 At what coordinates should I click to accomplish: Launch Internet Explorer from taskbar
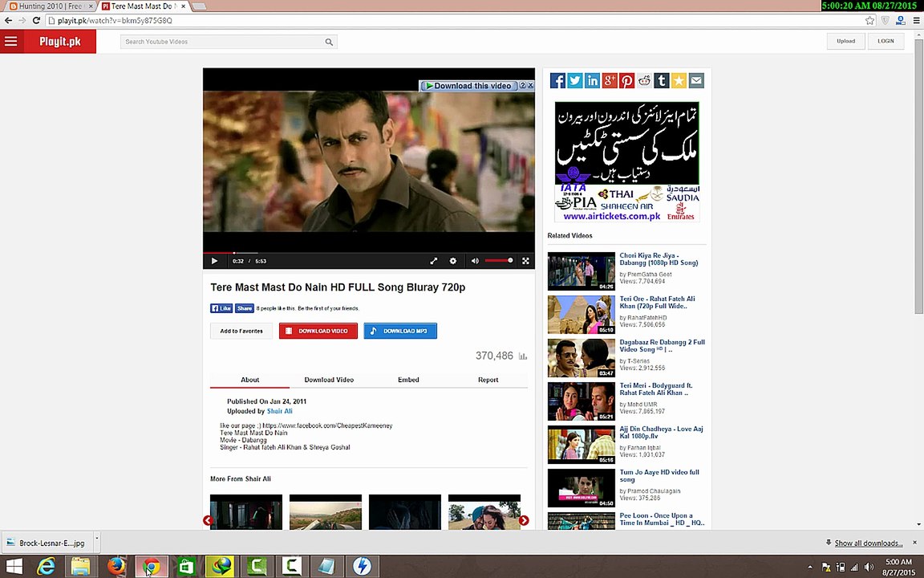46,567
